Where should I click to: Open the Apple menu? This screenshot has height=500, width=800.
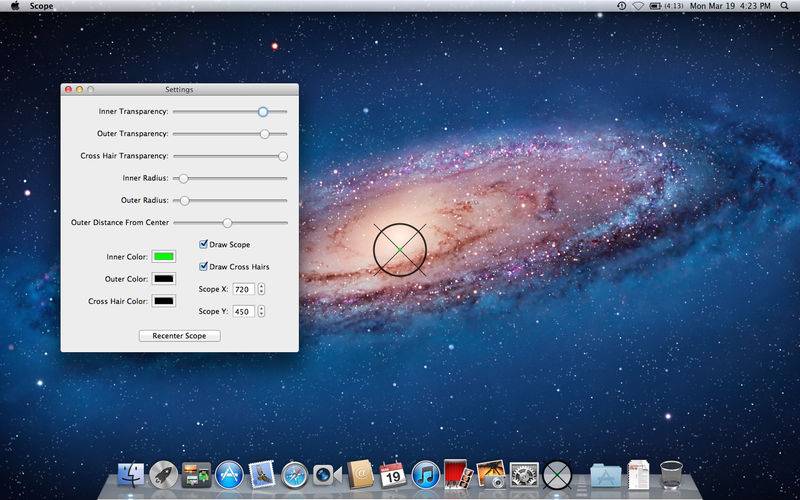(14, 6)
